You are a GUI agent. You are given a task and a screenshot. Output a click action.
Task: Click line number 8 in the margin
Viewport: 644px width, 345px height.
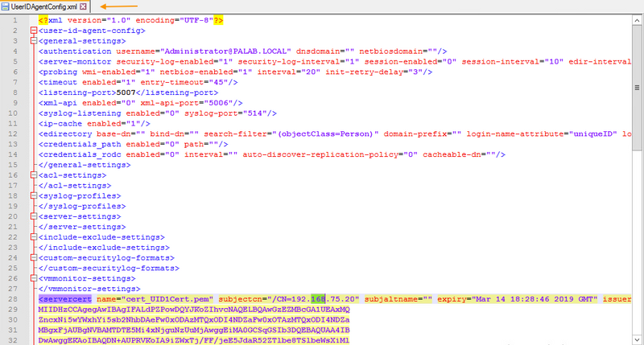coord(15,92)
